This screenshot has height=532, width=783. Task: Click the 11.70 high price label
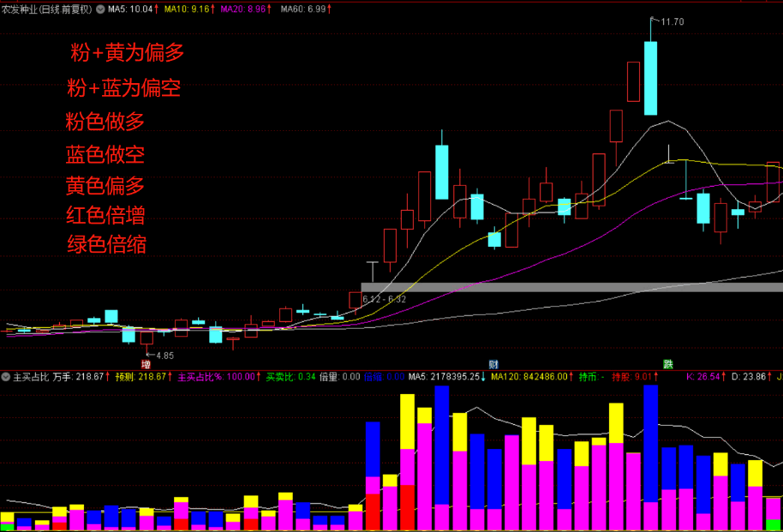tap(672, 21)
